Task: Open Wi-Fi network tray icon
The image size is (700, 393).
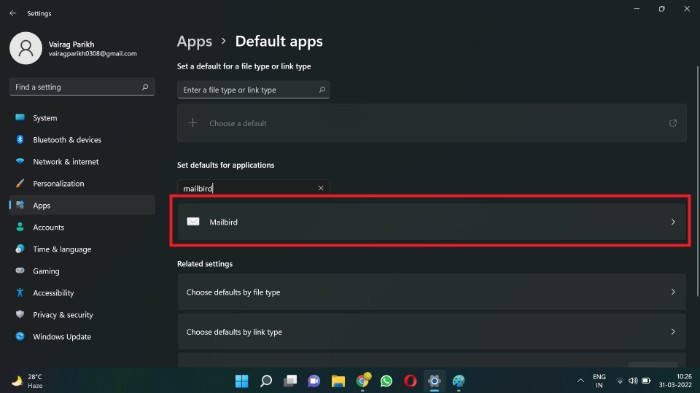Action: (x=620, y=381)
